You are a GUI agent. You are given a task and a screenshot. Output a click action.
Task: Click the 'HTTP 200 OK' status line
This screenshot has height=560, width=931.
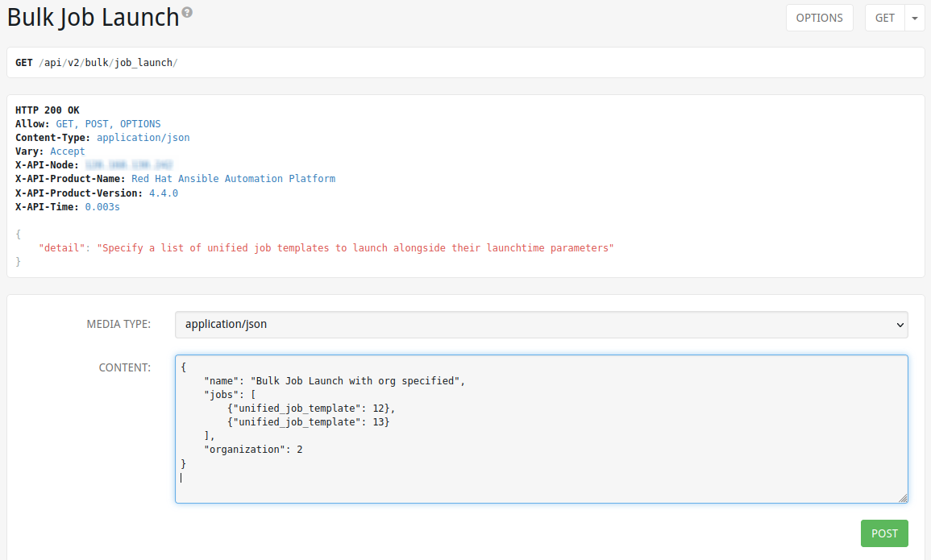click(x=47, y=110)
